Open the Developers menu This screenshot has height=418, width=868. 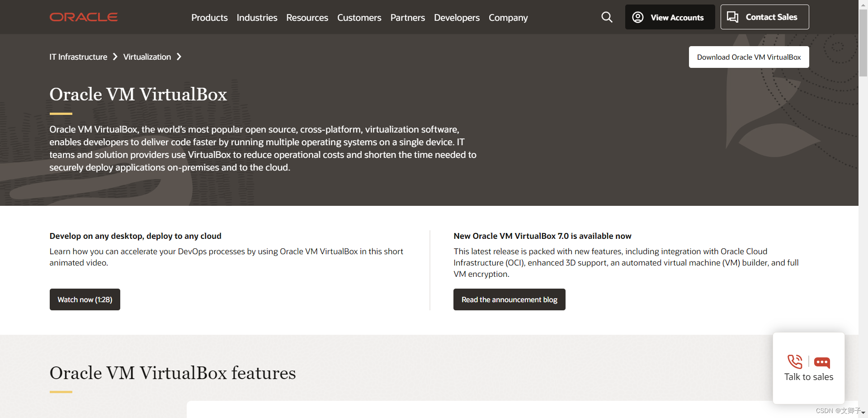[457, 18]
